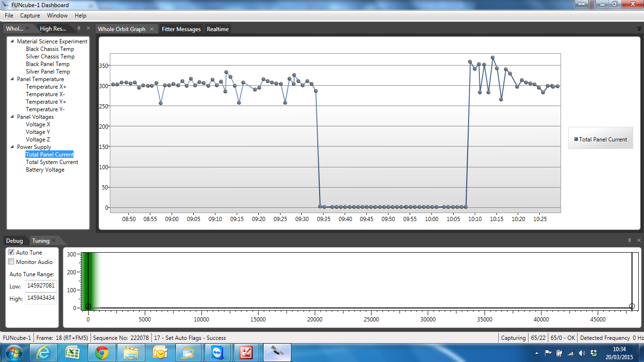Collapse the Panel Voltages tree node
Screen dimensions: 644x362
point(12,117)
